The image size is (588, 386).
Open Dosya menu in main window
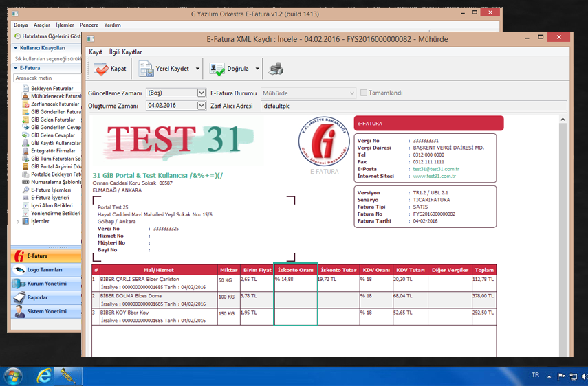21,25
